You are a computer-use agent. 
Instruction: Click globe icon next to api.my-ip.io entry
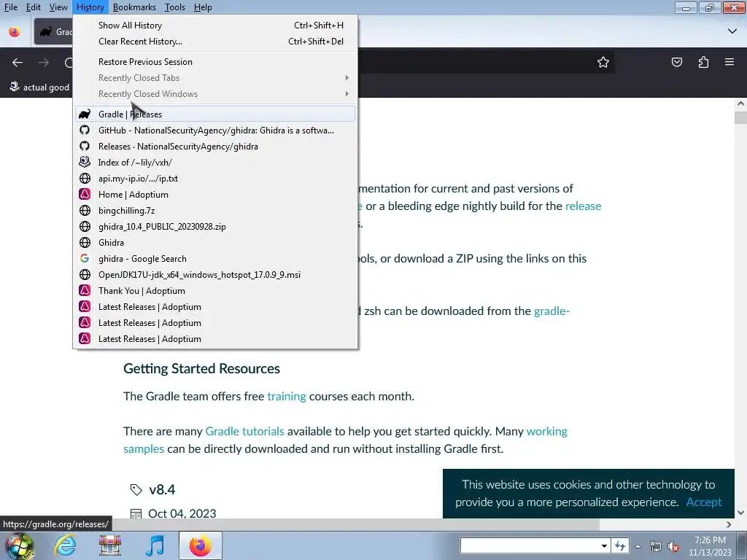(85, 179)
